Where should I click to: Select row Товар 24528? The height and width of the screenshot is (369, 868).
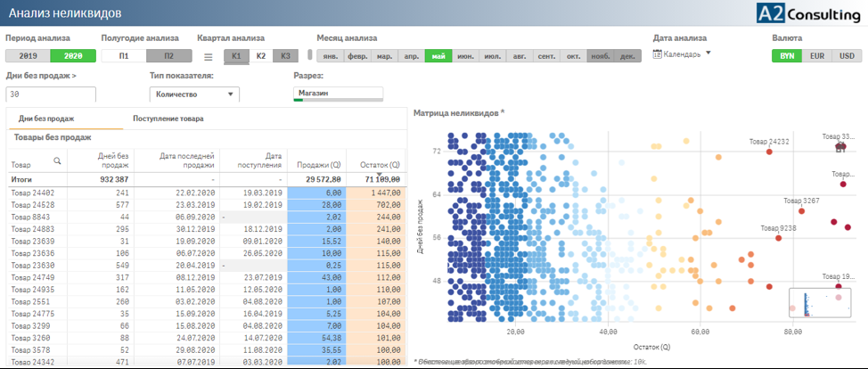[207, 204]
